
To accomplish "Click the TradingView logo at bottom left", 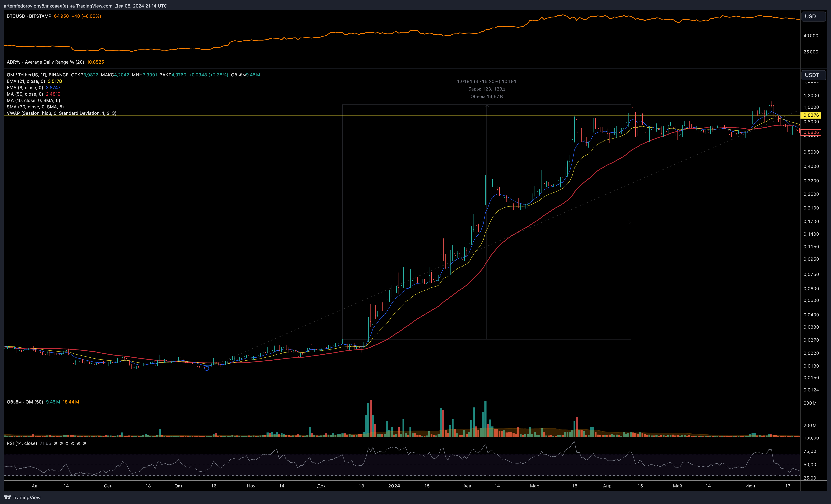I will point(22,498).
